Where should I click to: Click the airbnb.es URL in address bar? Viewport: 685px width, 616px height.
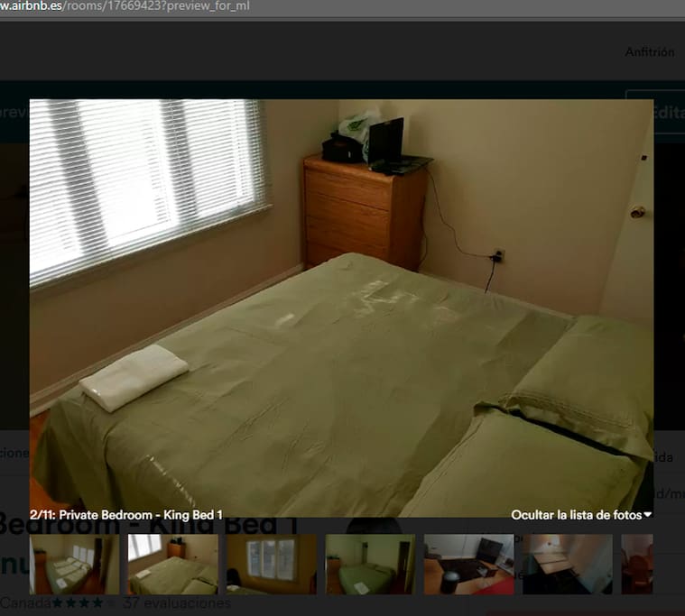[125, 6]
